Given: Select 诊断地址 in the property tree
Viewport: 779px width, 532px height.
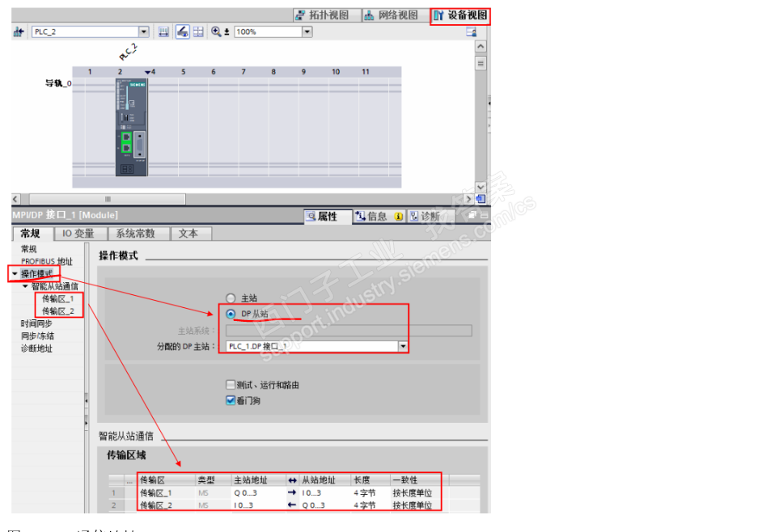Looking at the screenshot, I should point(36,348).
